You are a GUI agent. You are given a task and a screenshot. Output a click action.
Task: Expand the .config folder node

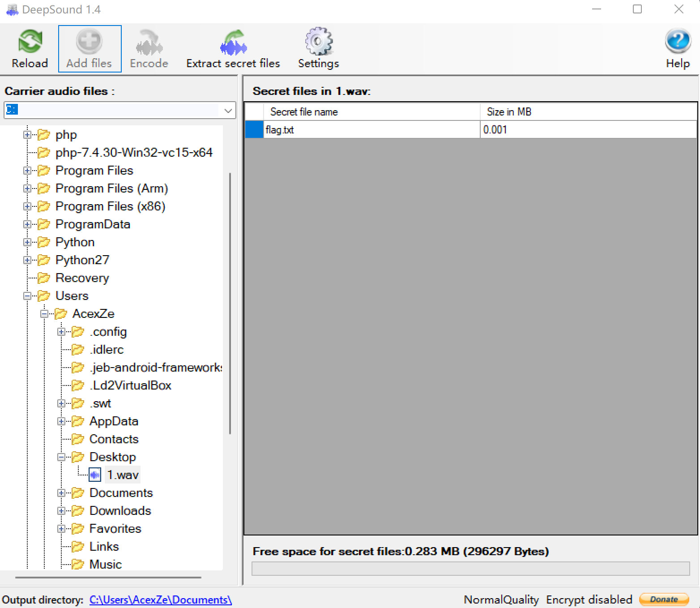[61, 331]
